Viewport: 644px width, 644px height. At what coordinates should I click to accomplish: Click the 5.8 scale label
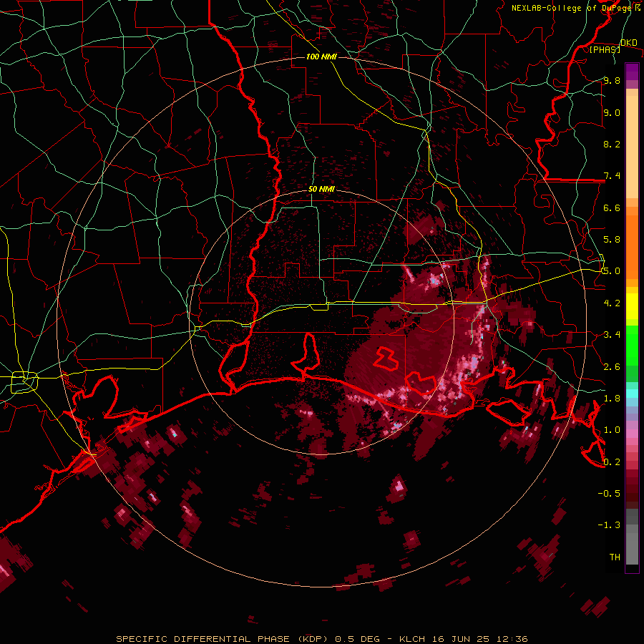(612, 240)
